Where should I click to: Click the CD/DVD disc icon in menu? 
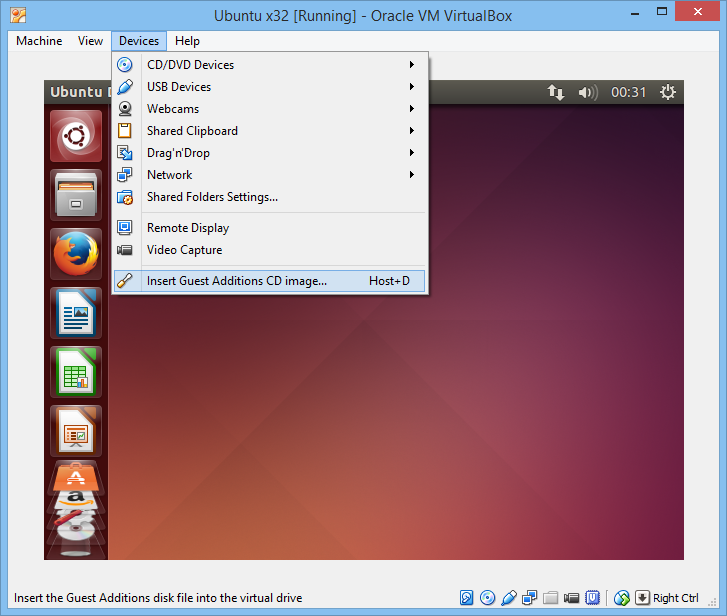(x=125, y=64)
